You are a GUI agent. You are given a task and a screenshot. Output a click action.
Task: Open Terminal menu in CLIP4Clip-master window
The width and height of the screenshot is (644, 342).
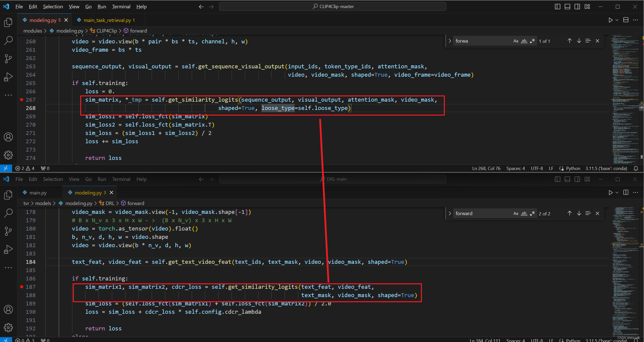coord(121,7)
